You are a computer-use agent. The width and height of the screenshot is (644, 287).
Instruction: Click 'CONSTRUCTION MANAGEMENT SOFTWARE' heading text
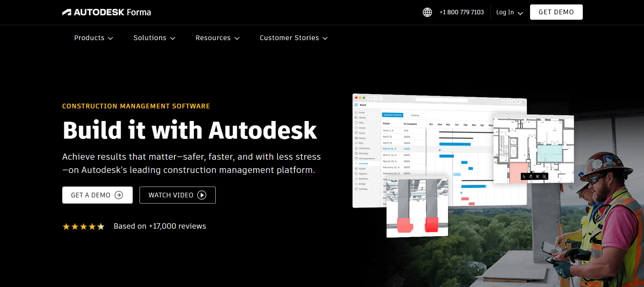click(x=136, y=106)
